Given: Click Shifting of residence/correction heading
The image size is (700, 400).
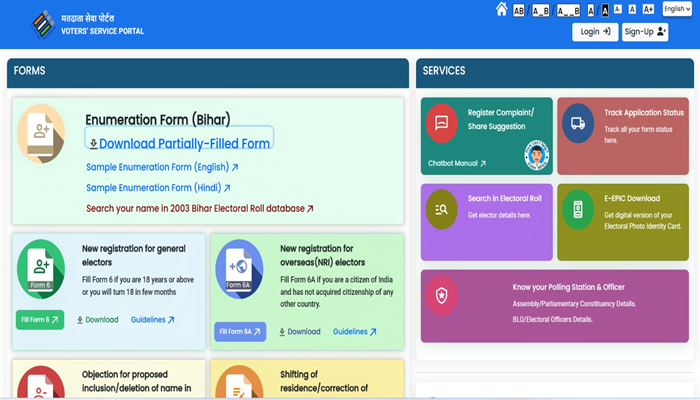Looking at the screenshot, I should tap(324, 381).
